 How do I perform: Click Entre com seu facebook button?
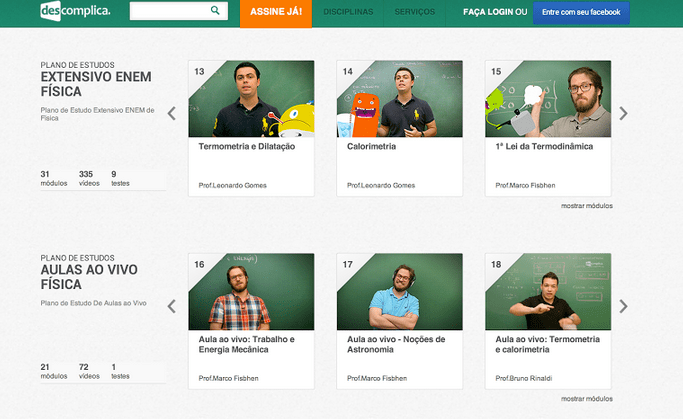tap(580, 12)
